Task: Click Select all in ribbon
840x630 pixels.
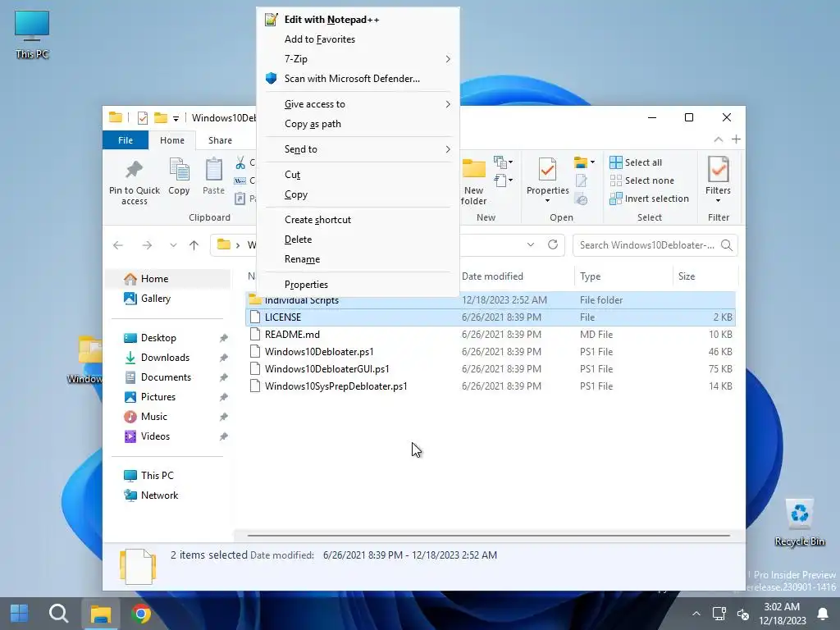Action: (x=636, y=162)
